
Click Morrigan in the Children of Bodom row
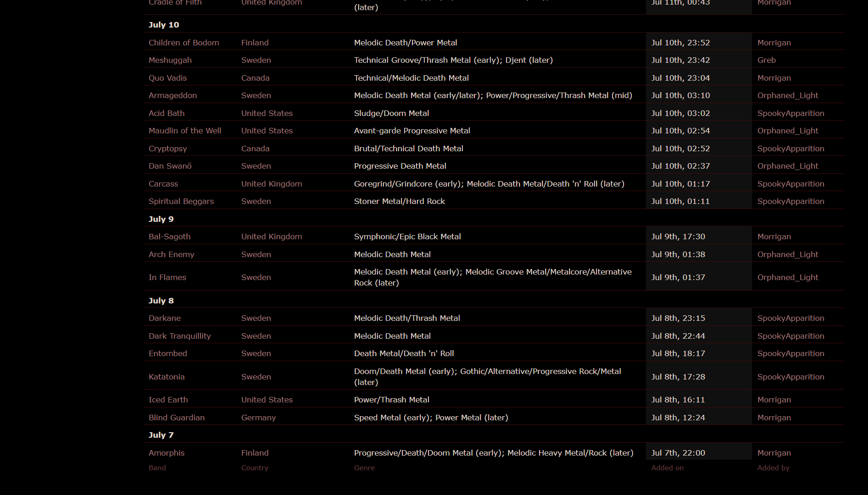tap(774, 43)
